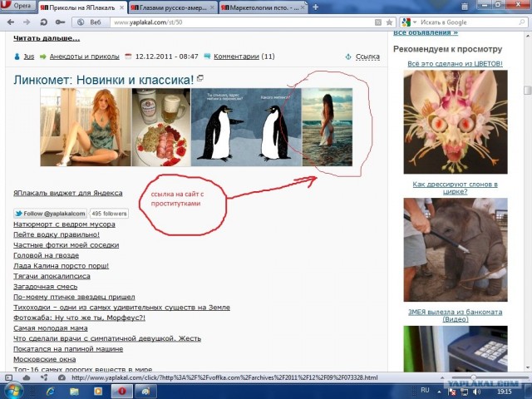This screenshot has height=399, width=532.
Task: Open Комментарии link
Action: (236, 57)
